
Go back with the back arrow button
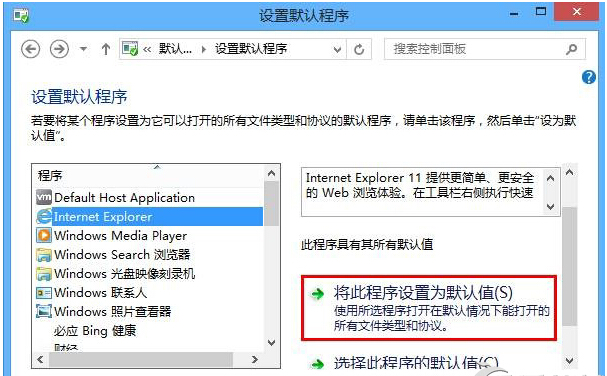point(30,49)
